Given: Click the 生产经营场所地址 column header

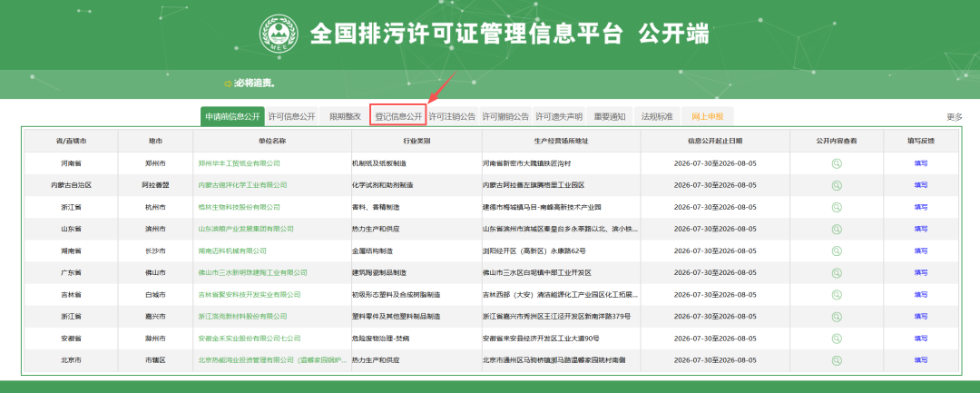Looking at the screenshot, I should pyautogui.click(x=561, y=142).
